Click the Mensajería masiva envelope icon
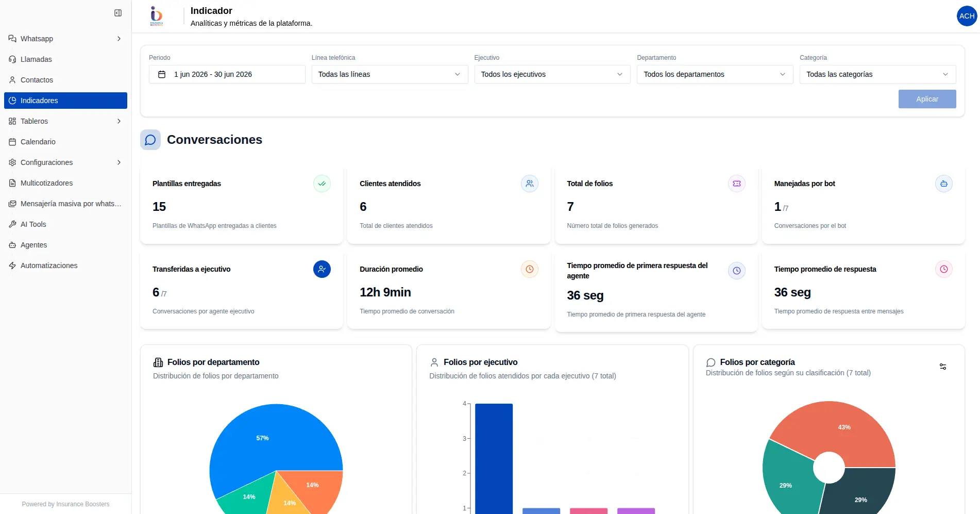 [12, 204]
